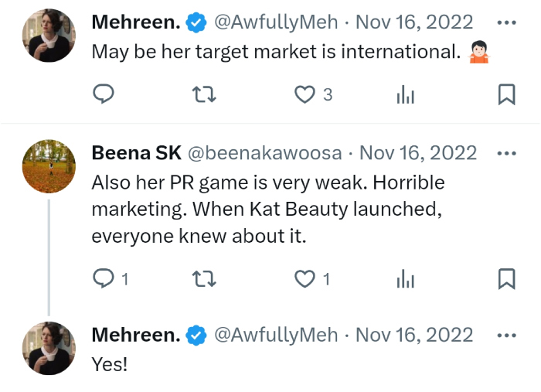View analytics for Mehreen's first tweet
This screenshot has width=541, height=392.
pyautogui.click(x=406, y=94)
